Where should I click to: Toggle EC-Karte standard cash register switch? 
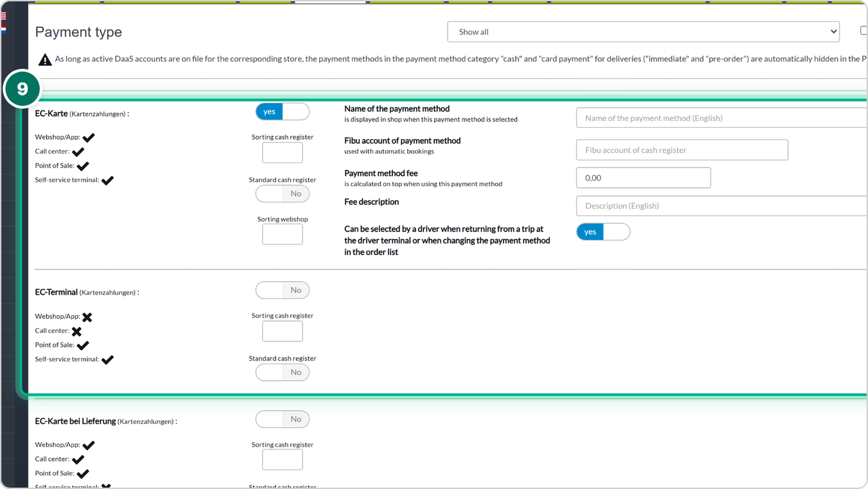coord(282,194)
